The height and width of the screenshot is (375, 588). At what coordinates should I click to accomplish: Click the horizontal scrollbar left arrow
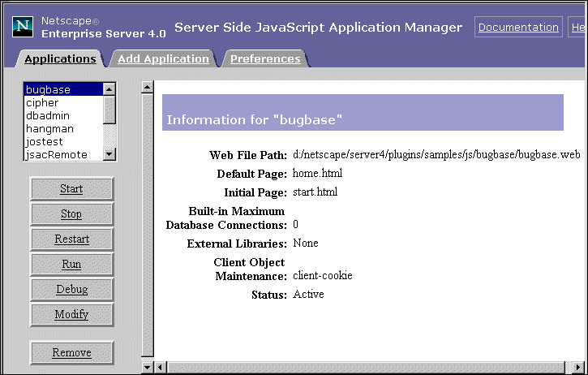point(161,367)
